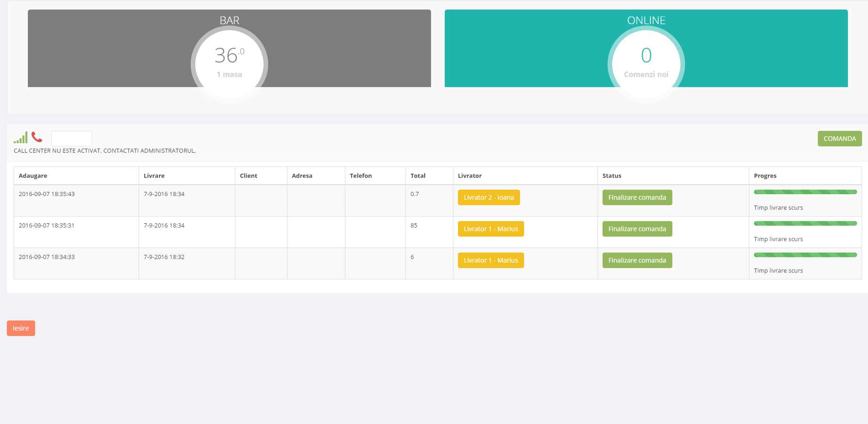Viewport: 868px width, 424px height.
Task: Click Finalizare comanda for the 18:35:31 order
Action: [637, 229]
